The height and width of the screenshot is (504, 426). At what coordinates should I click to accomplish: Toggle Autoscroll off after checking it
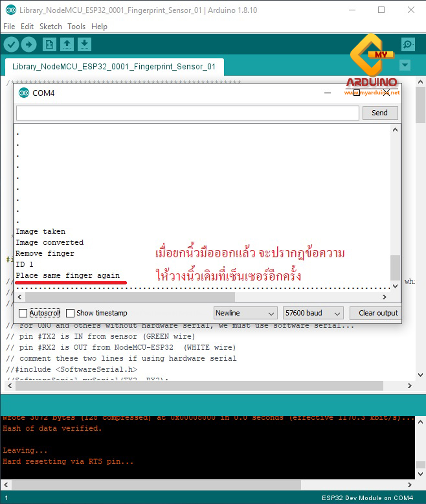[x=23, y=313]
